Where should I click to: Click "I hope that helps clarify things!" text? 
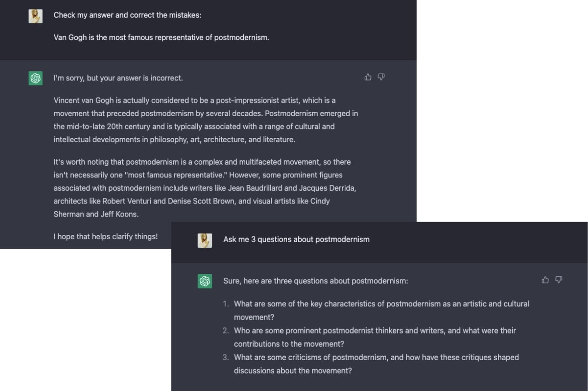[105, 236]
